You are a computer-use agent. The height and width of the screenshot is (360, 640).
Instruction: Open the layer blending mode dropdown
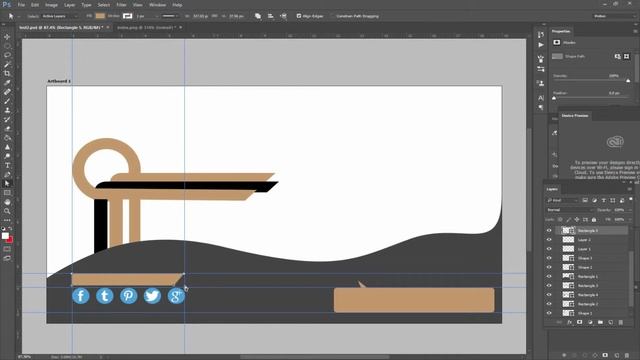[570, 210]
